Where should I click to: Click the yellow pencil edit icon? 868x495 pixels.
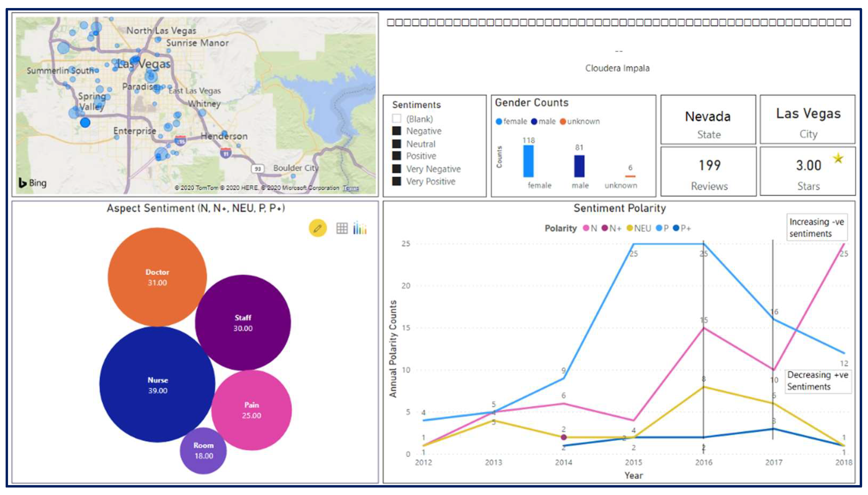pyautogui.click(x=317, y=228)
